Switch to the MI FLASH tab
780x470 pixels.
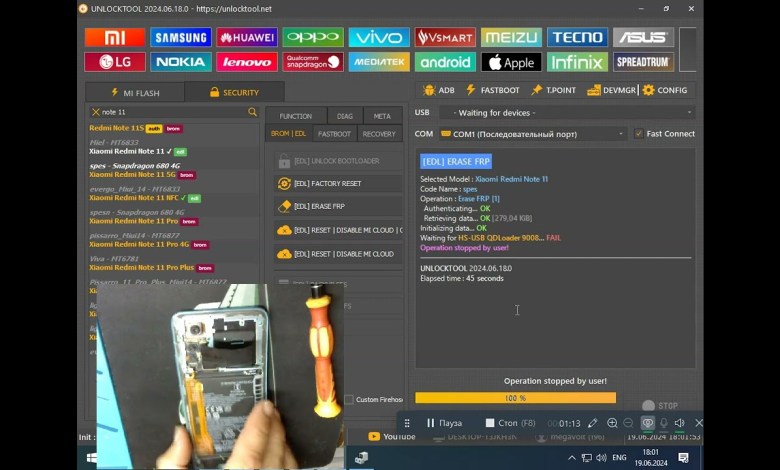131,92
